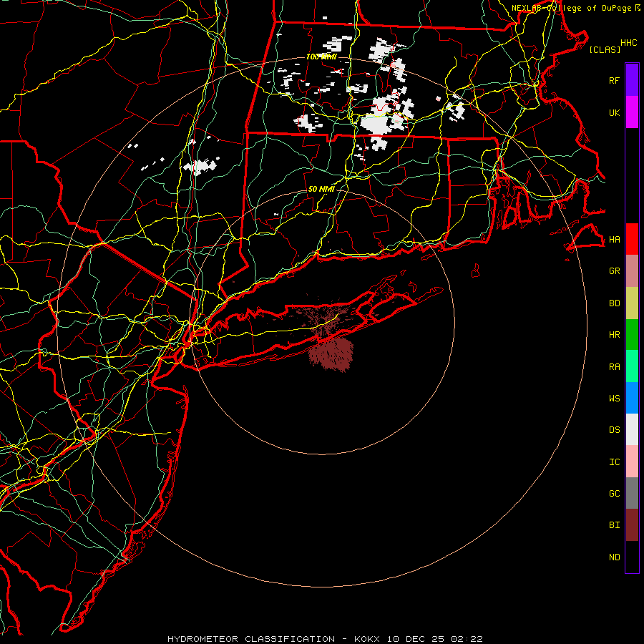This screenshot has width=644, height=644.
Task: Click the UK legend label
Action: tap(615, 112)
